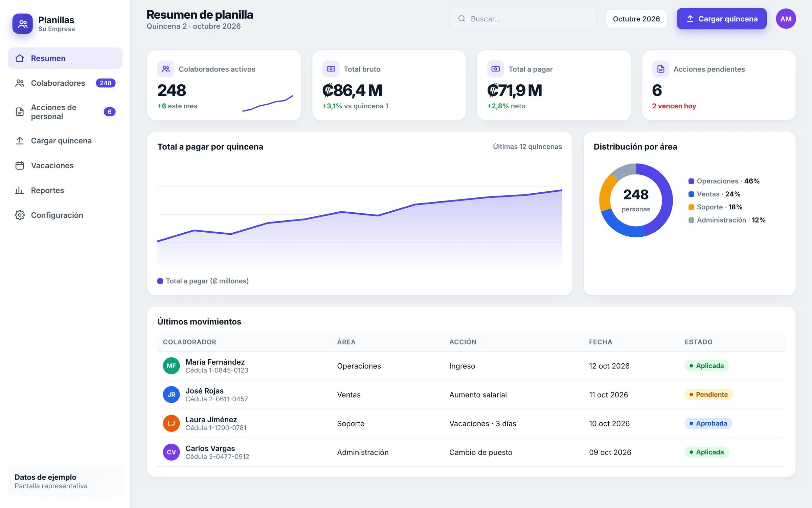Focus the Buscar search field

coord(523,19)
